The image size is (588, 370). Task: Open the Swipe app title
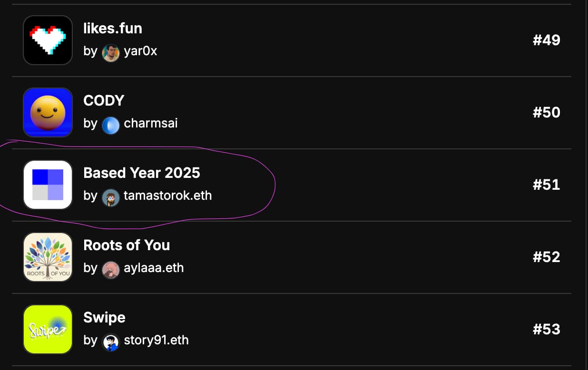[104, 318]
